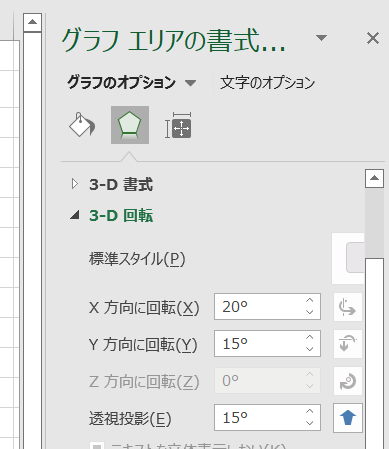
Task: Close the グラフ エリアの書式 pane
Action: pyautogui.click(x=373, y=38)
